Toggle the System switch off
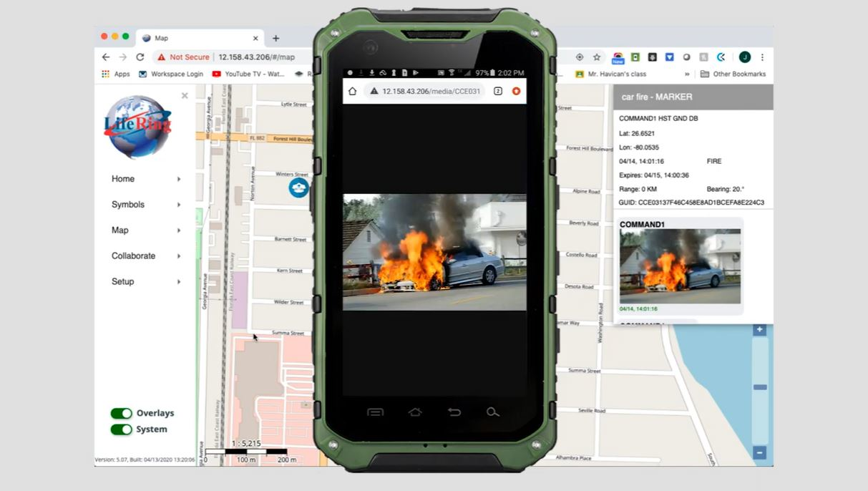This screenshot has width=868, height=491. (x=122, y=429)
